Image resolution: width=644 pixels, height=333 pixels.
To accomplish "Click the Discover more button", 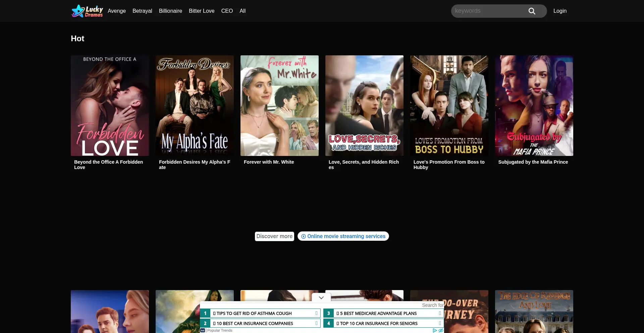I will tap(274, 236).
